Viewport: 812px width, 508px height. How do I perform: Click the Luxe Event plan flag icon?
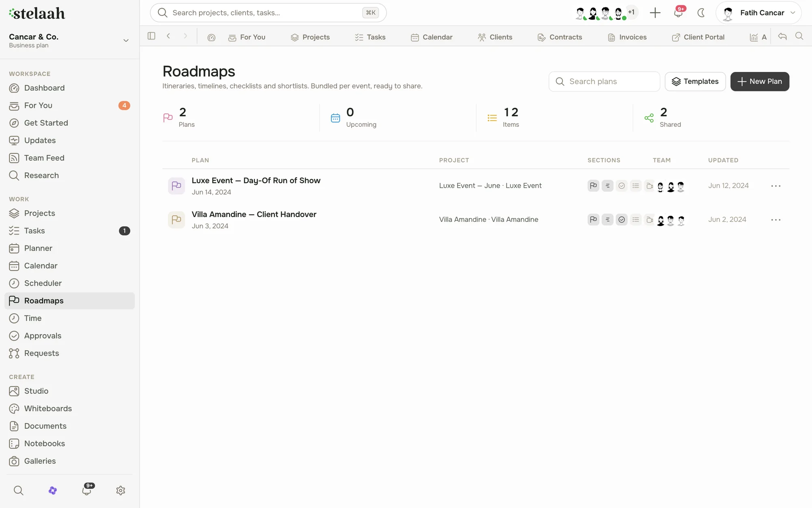176,186
